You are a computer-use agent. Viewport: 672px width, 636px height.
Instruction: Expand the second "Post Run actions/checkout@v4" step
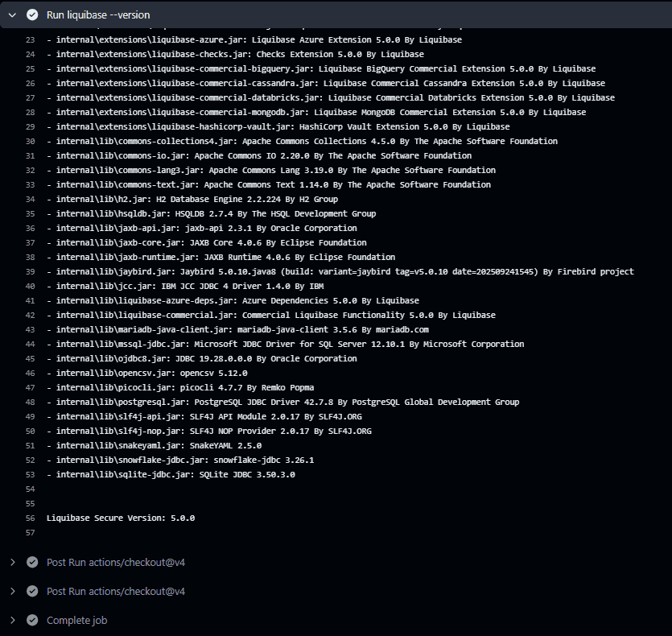[x=11, y=591]
